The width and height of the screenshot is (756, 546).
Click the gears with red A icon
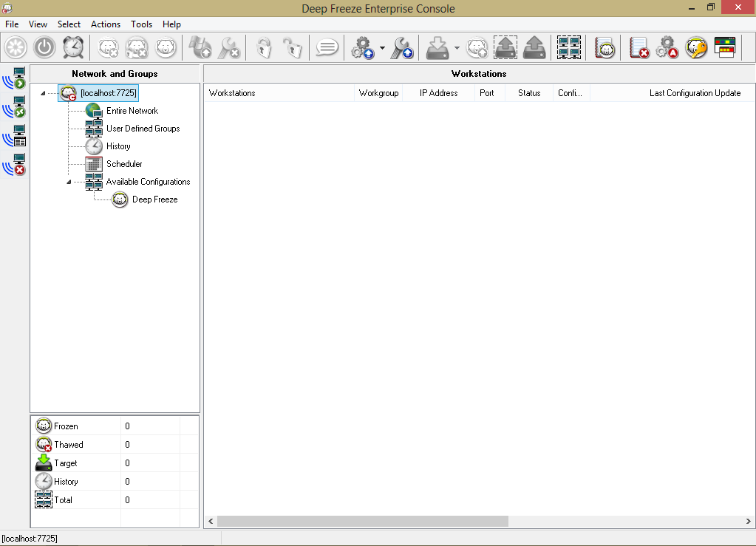(x=667, y=48)
